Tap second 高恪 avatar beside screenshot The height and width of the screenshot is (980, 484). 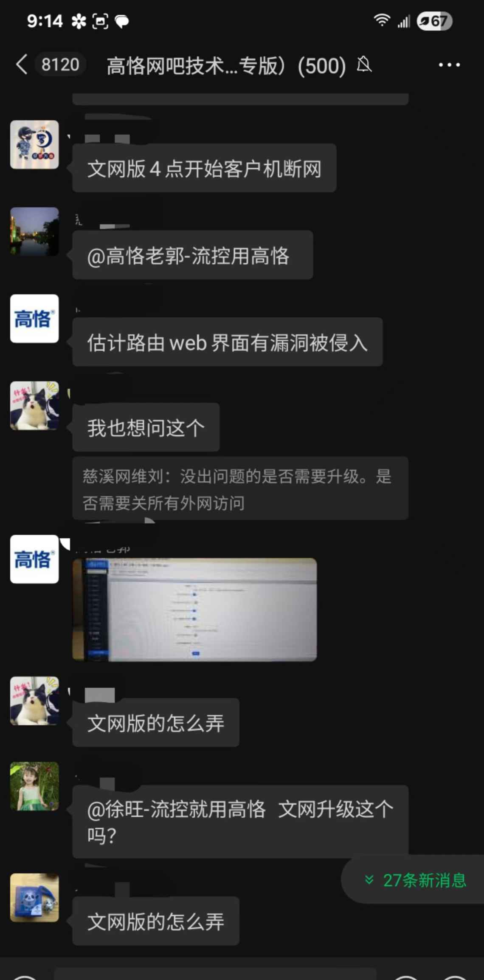[34, 559]
